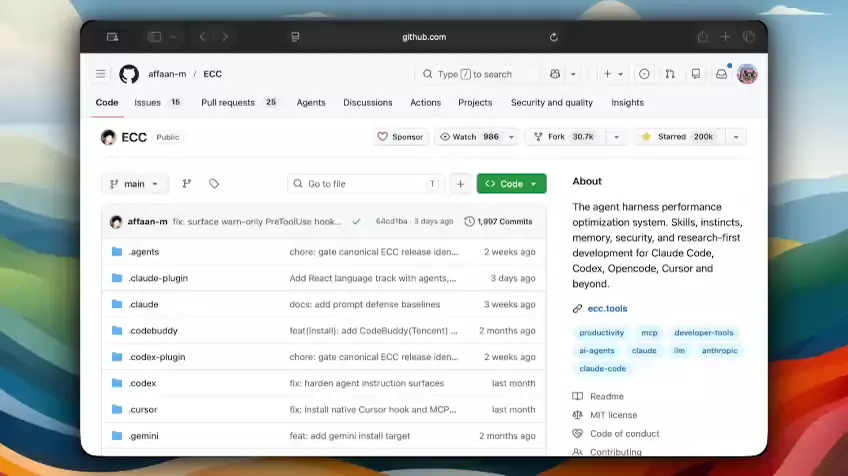Viewport: 848px width, 476px height.
Task: Toggle the Safari sidebar icon
Action: (155, 37)
